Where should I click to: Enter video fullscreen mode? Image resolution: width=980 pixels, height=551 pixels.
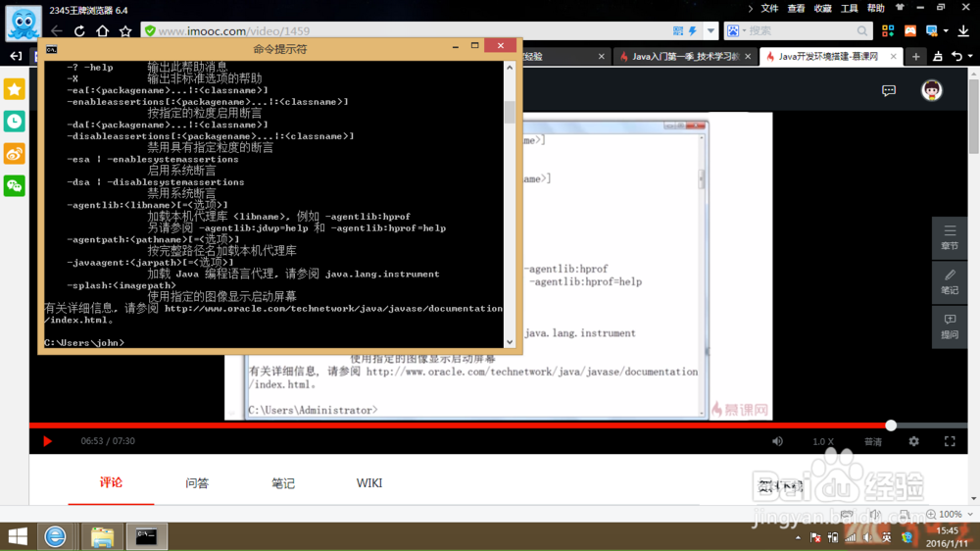(x=950, y=441)
